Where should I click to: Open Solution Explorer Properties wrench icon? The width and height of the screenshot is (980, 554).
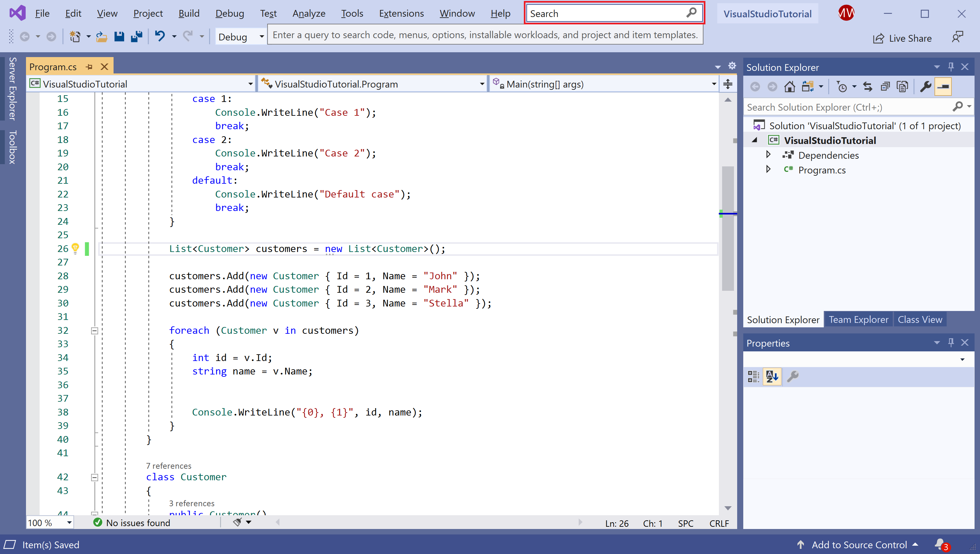click(925, 87)
